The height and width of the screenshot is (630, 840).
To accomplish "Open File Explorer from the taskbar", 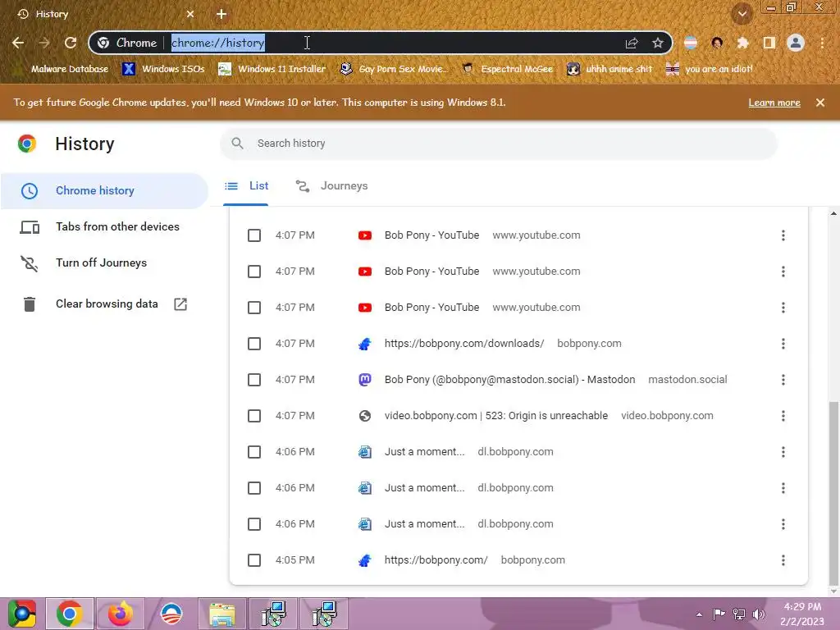I will click(x=221, y=614).
